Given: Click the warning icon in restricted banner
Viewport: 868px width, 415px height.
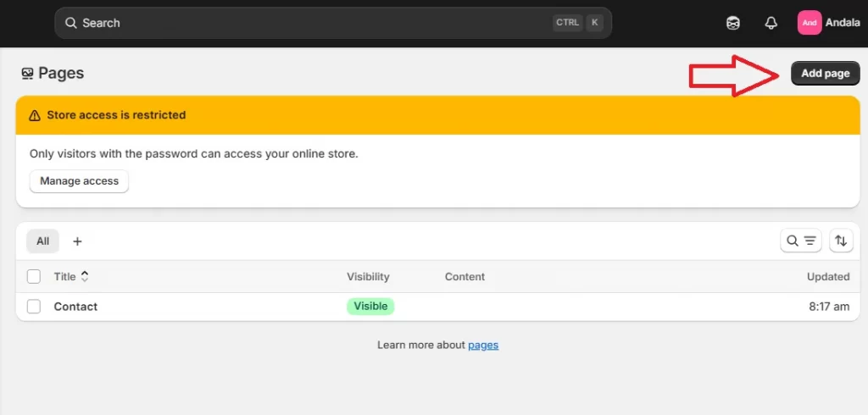Looking at the screenshot, I should click(35, 115).
